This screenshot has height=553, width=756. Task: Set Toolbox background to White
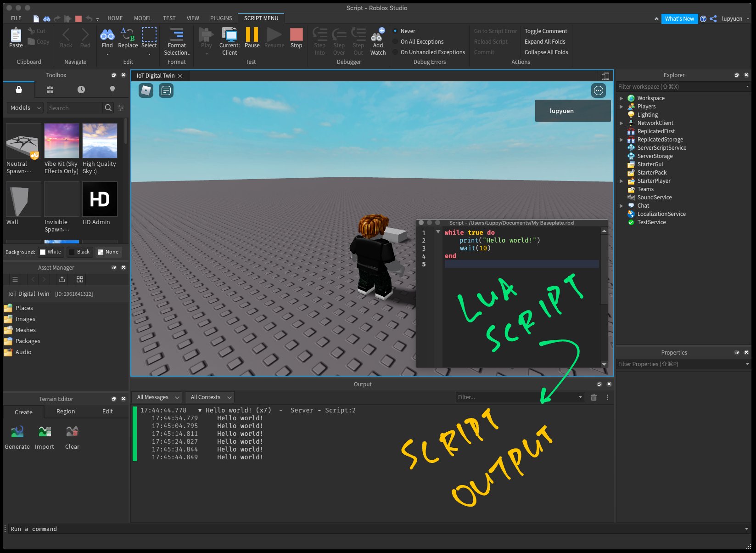pyautogui.click(x=50, y=252)
